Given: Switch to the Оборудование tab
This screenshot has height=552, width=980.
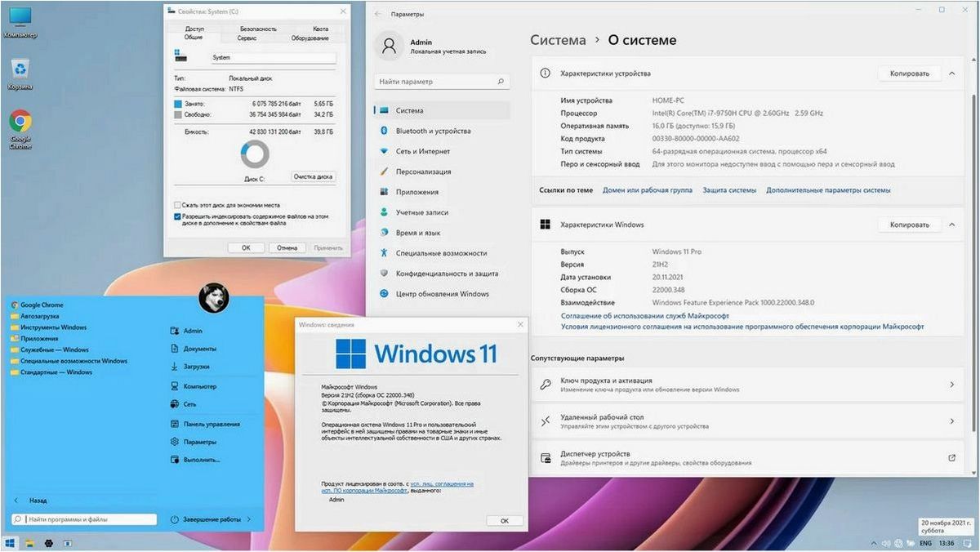Looking at the screenshot, I should (x=310, y=38).
